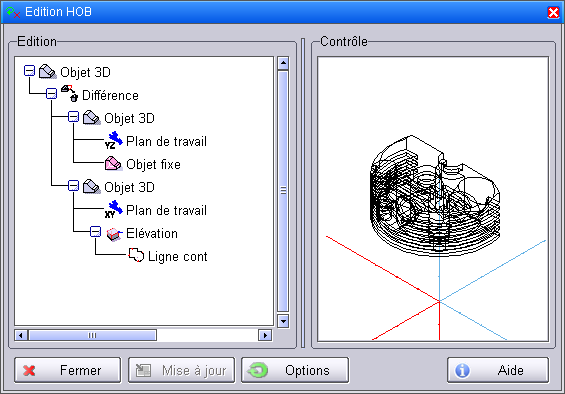Click the Ligne cont contour icon

(x=136, y=255)
